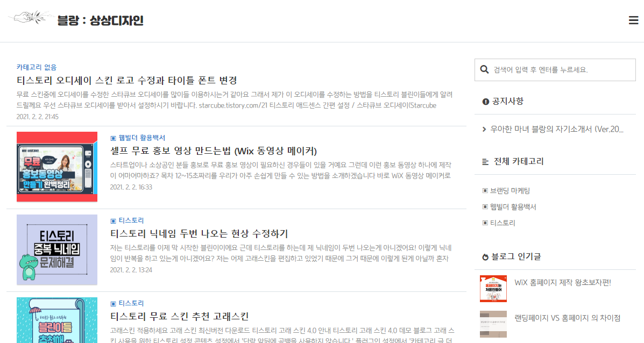Open the blog title 블랑 : 상상디자인
Viewport: 644px width, 343px height.
point(100,20)
